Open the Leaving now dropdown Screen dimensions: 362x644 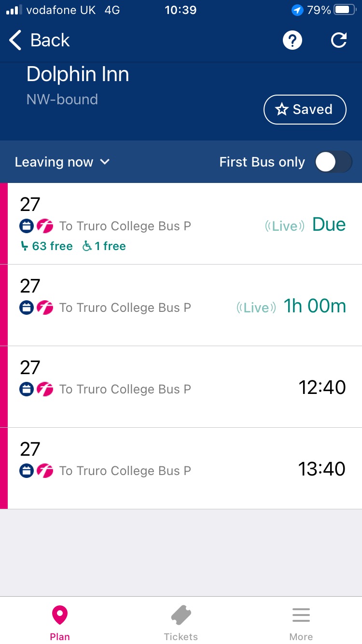(54, 162)
